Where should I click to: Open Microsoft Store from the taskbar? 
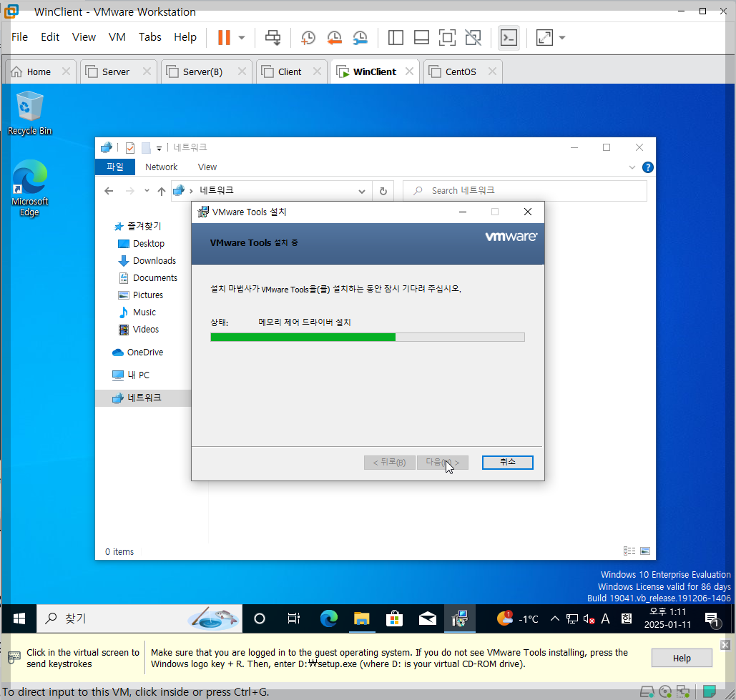pos(394,618)
